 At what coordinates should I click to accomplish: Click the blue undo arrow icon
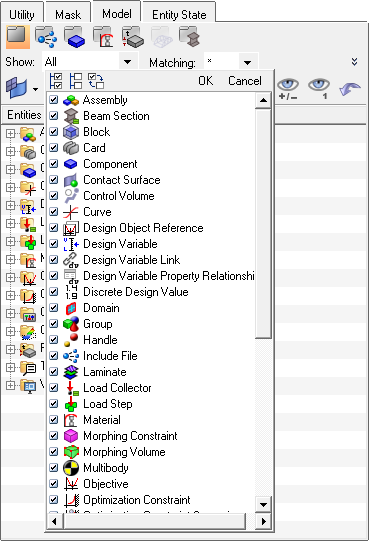pyautogui.click(x=350, y=89)
